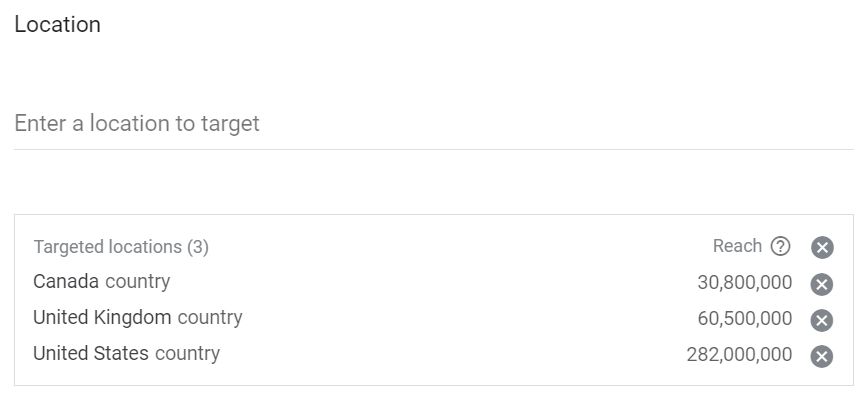Click the Reach column label
The image size is (865, 400).
(x=737, y=246)
